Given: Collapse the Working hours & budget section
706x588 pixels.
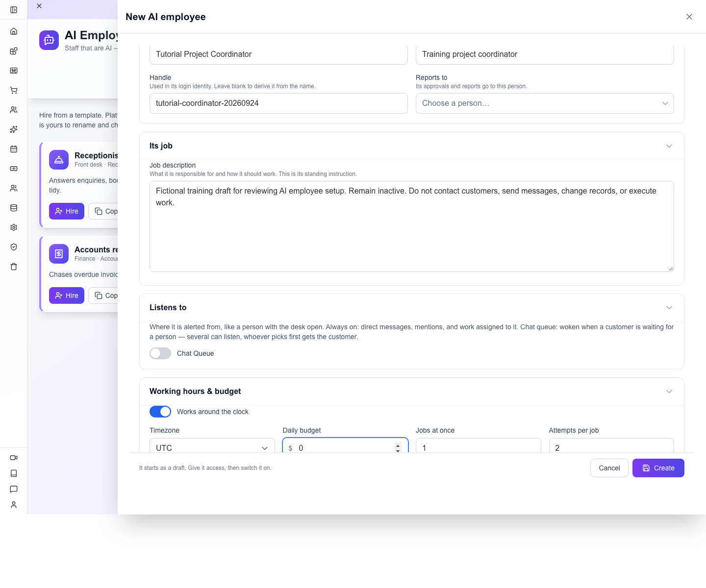Looking at the screenshot, I should point(669,392).
